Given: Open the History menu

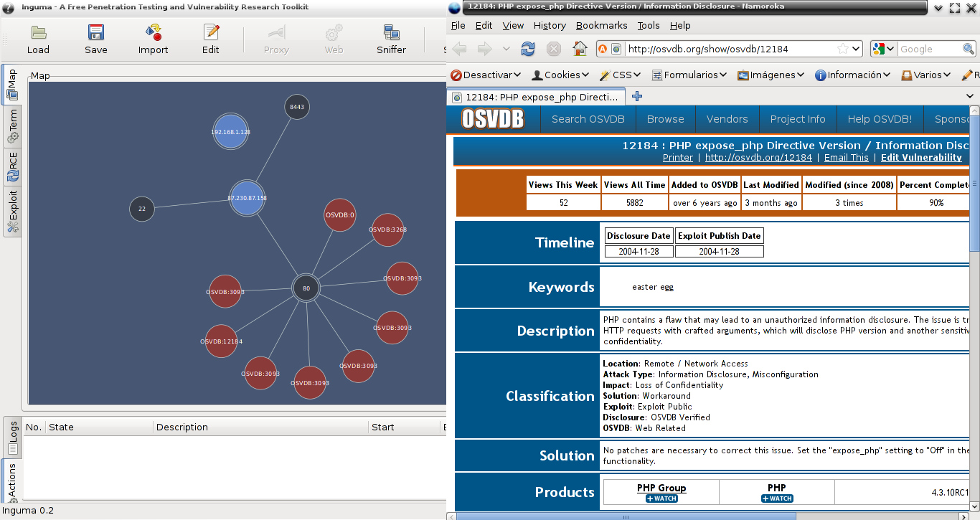Looking at the screenshot, I should [x=550, y=25].
